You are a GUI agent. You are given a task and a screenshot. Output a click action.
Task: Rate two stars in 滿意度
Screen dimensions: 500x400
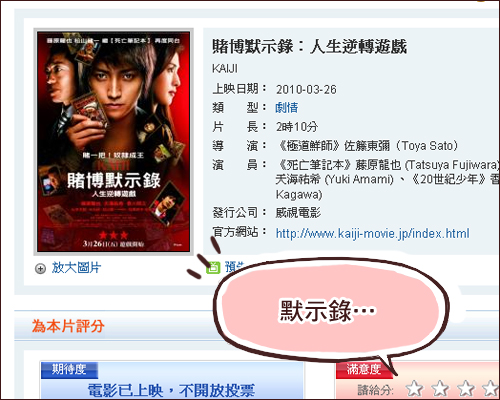pyautogui.click(x=440, y=388)
